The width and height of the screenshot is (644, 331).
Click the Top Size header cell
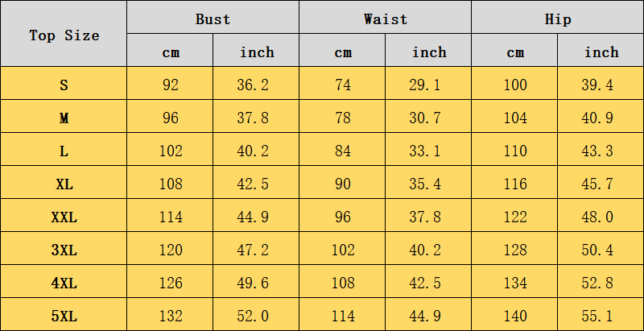click(64, 34)
